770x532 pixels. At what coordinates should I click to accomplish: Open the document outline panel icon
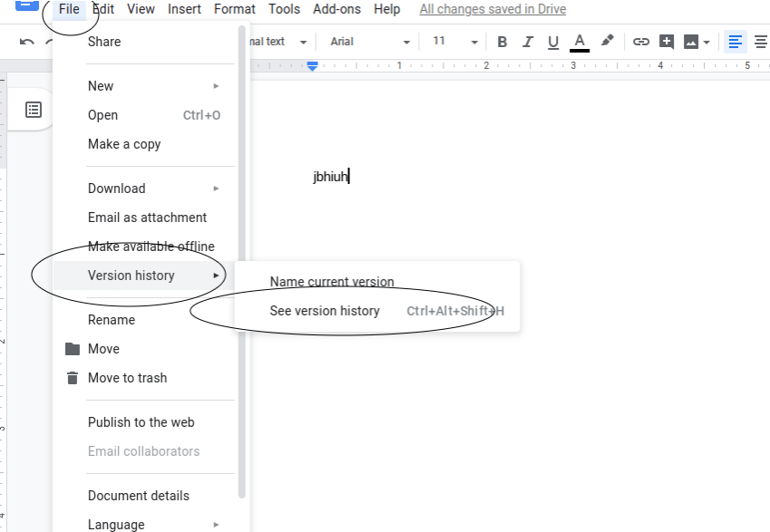click(34, 110)
